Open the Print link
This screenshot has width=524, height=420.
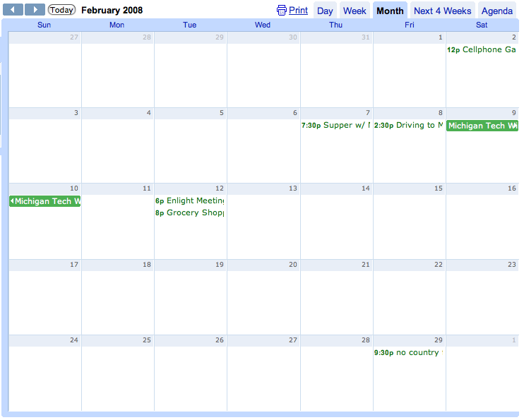298,11
